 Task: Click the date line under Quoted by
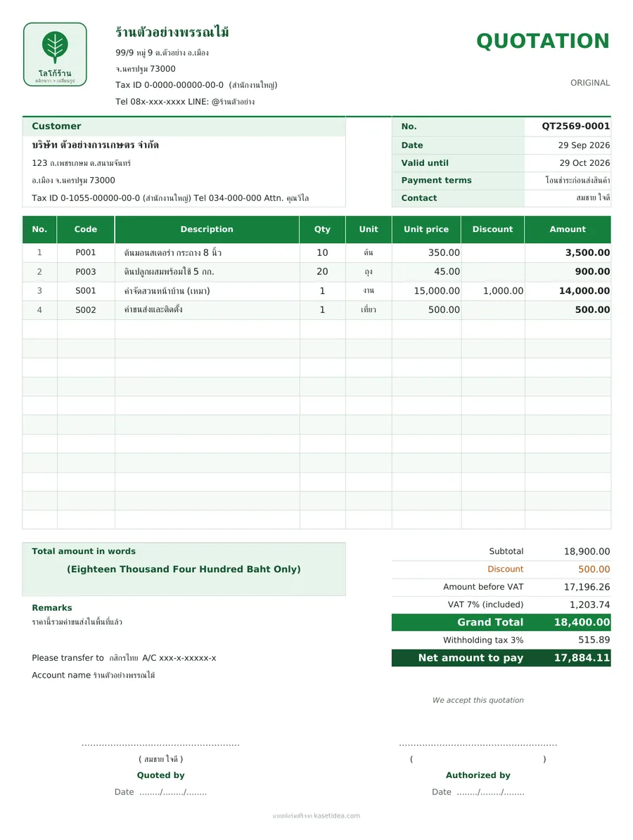pos(160,792)
